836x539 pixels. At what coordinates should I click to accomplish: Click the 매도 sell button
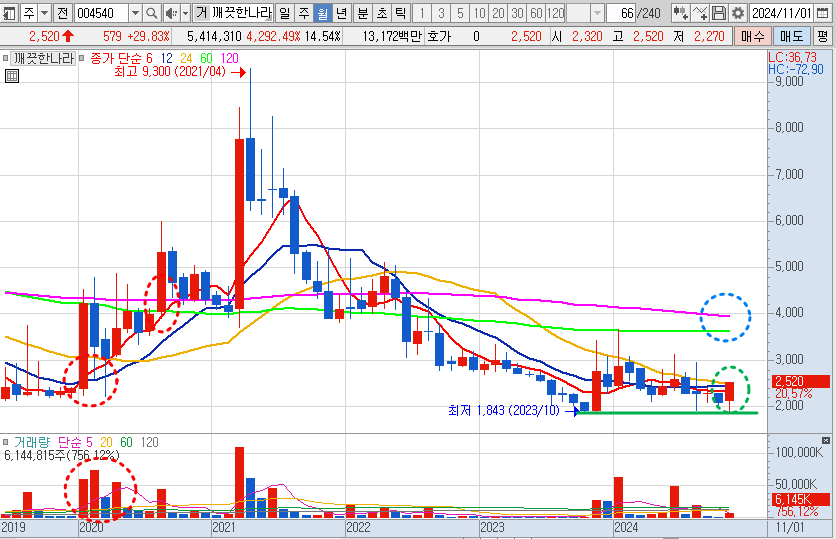(791, 36)
